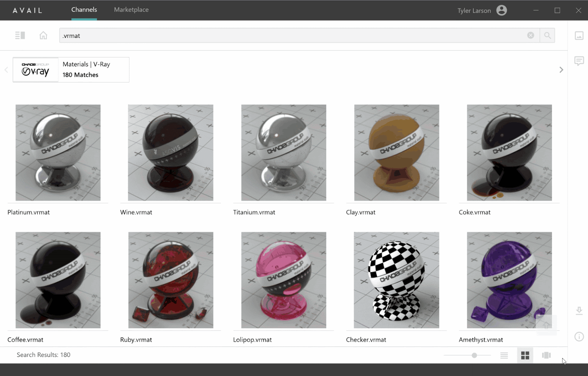
Task: Open the Channels tab
Action: pyautogui.click(x=84, y=10)
